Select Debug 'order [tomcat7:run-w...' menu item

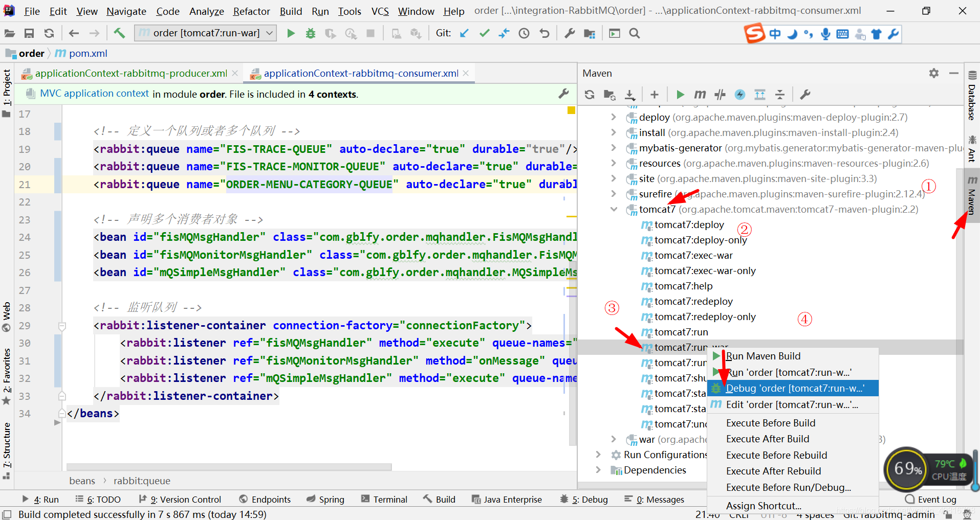click(793, 388)
